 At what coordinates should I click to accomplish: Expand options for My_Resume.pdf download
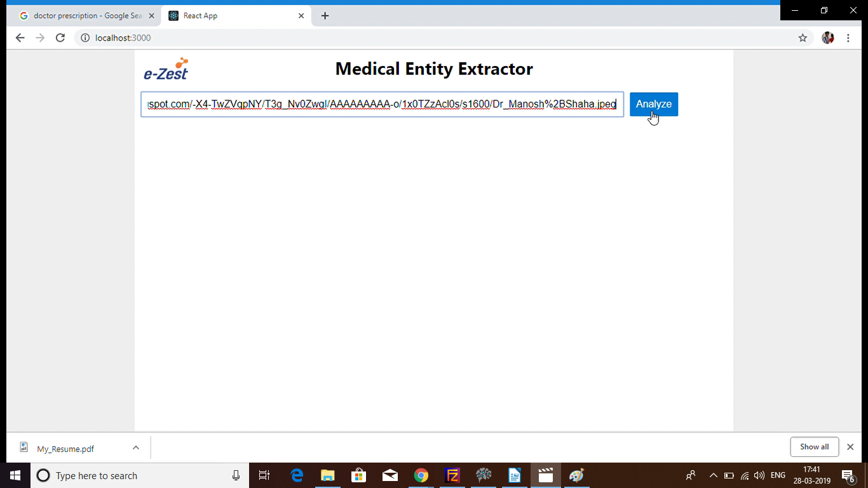coord(135,448)
